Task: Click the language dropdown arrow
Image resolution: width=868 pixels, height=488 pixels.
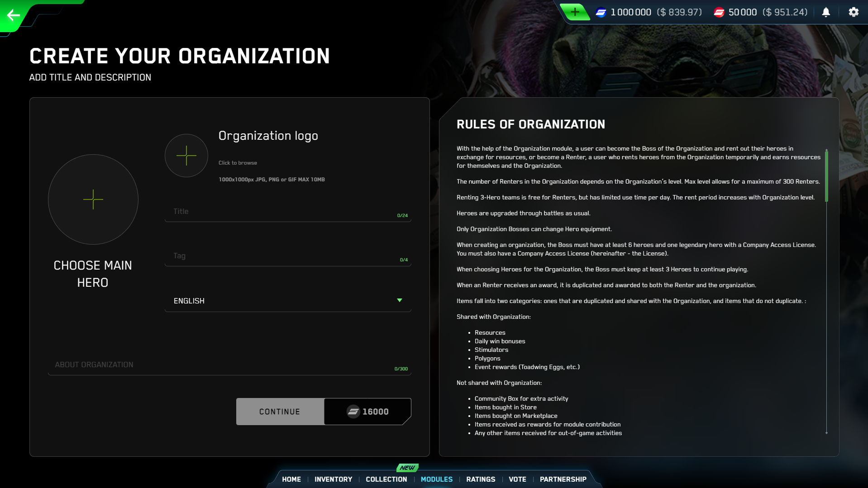Action: click(x=399, y=300)
